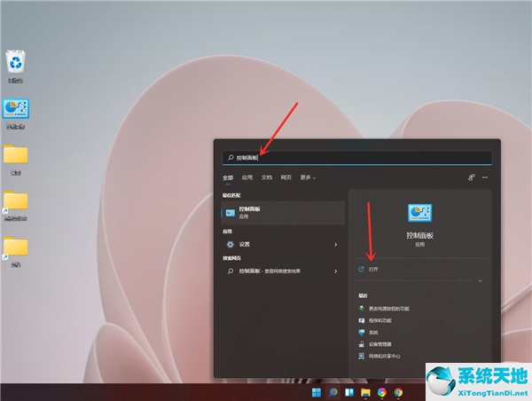Open File Explorer from the taskbar

coord(365,392)
